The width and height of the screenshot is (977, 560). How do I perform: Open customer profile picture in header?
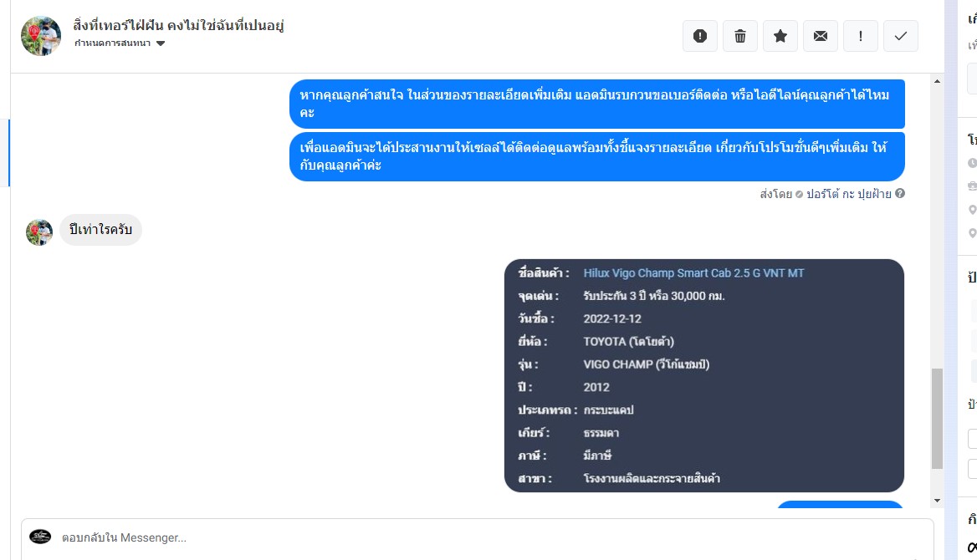click(x=41, y=36)
